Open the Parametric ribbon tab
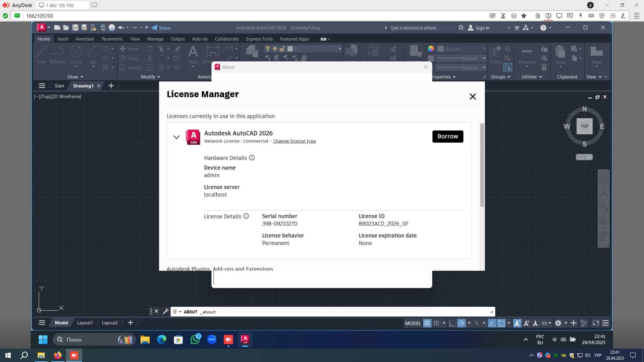 point(112,39)
